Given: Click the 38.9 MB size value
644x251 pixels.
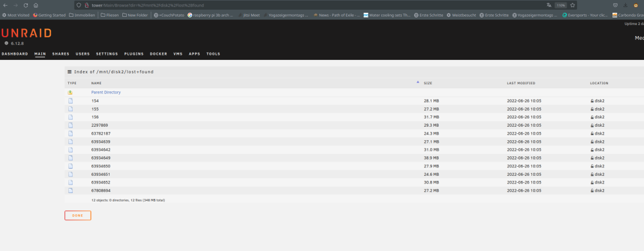Looking at the screenshot, I should point(431,158).
